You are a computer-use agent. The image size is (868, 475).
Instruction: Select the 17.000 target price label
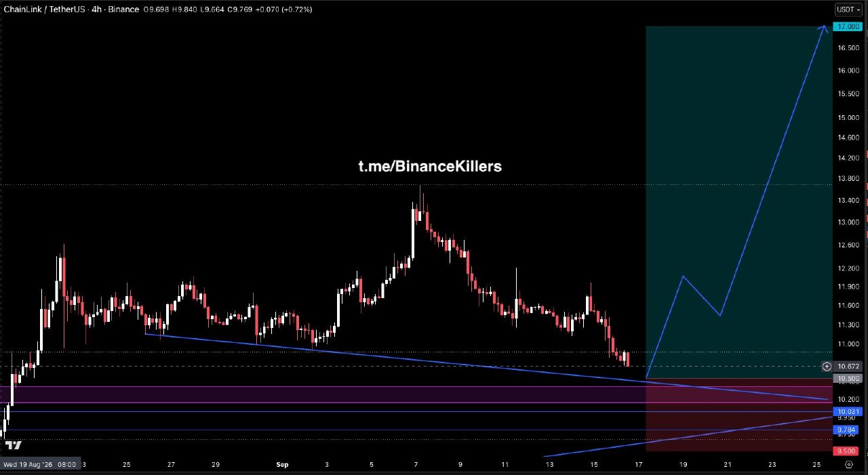pyautogui.click(x=848, y=27)
